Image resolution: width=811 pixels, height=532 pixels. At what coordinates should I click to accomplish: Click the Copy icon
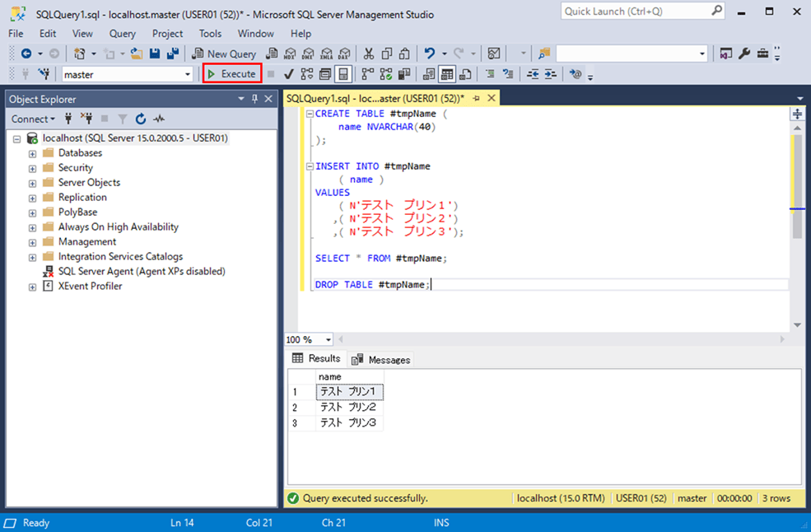tap(386, 54)
